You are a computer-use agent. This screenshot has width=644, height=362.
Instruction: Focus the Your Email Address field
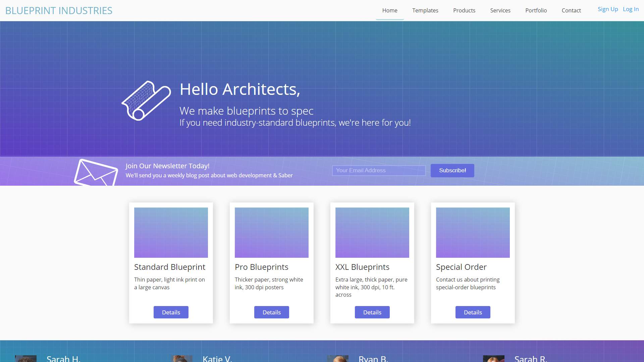pos(379,171)
